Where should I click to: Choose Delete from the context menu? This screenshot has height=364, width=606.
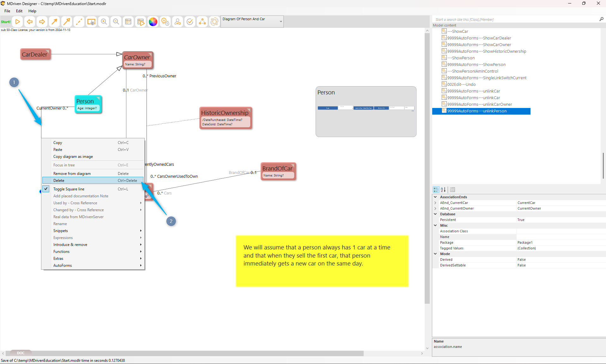pos(59,181)
